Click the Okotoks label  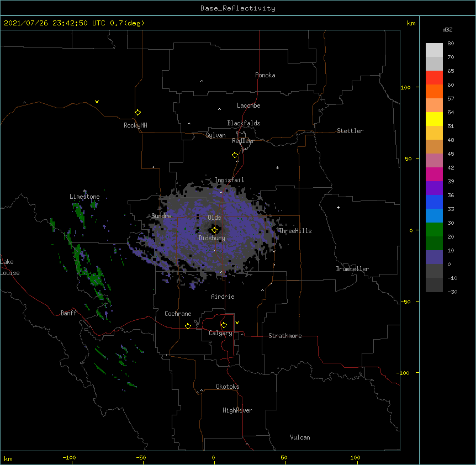[228, 387]
